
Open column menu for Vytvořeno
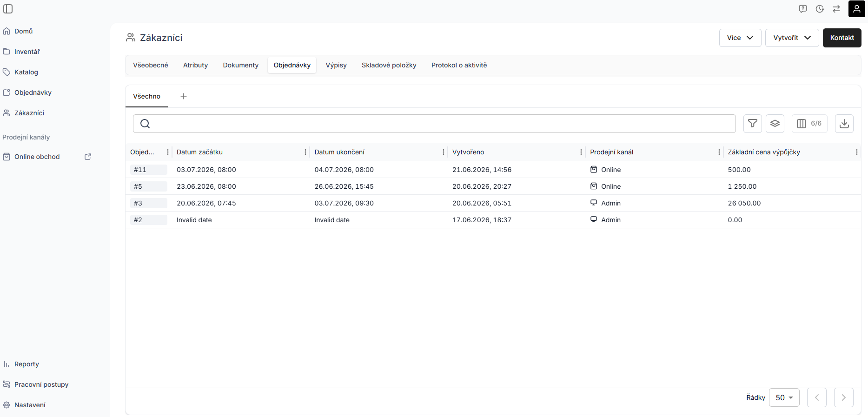[x=581, y=152]
